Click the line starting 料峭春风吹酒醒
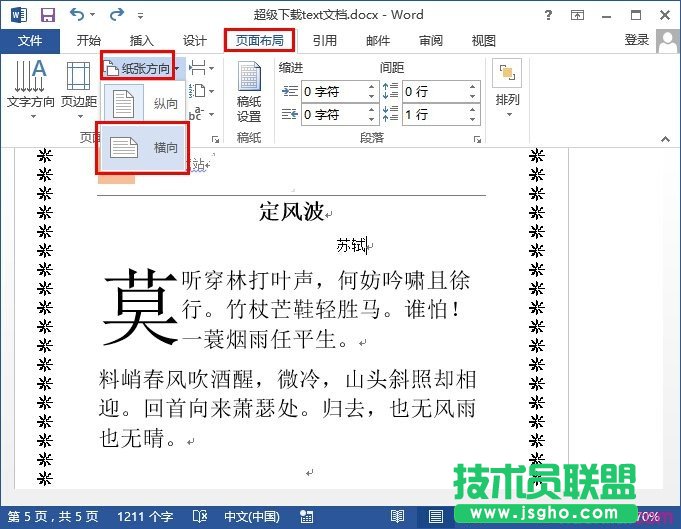 (287, 379)
